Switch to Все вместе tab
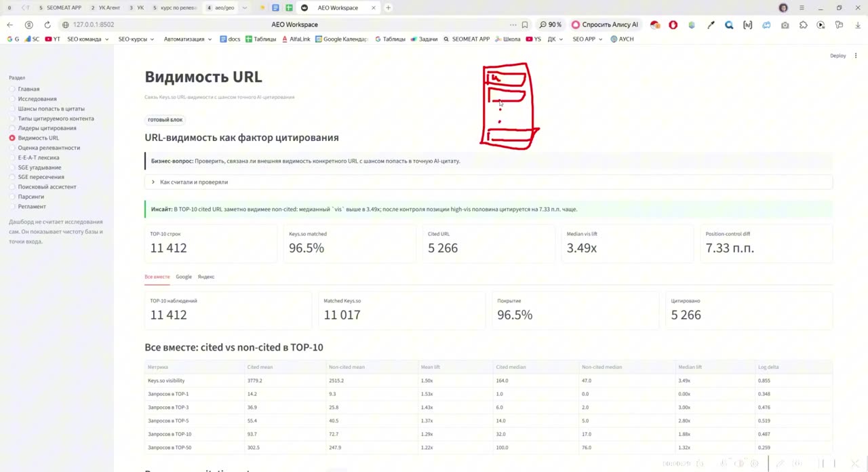868x472 pixels. click(157, 277)
